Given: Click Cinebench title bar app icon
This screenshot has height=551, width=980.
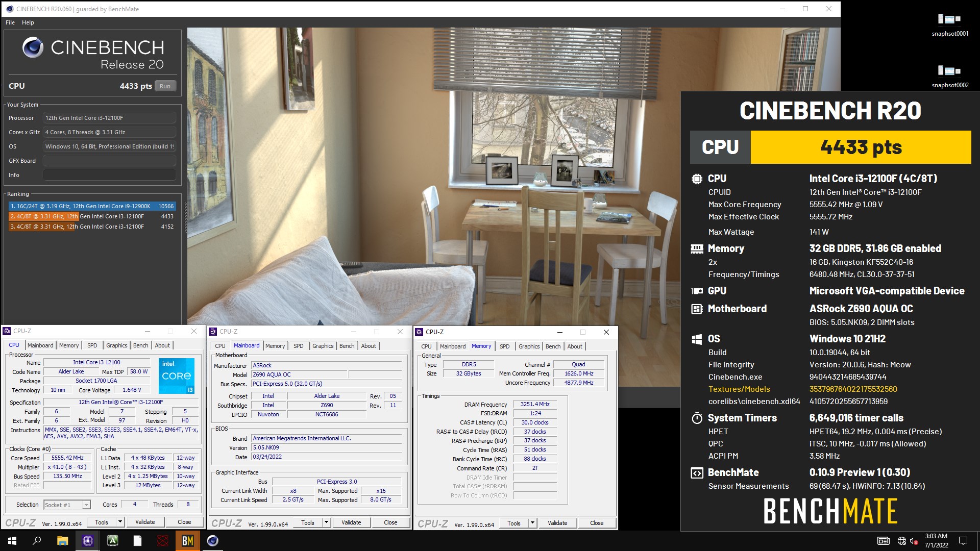Looking at the screenshot, I should click(9, 9).
